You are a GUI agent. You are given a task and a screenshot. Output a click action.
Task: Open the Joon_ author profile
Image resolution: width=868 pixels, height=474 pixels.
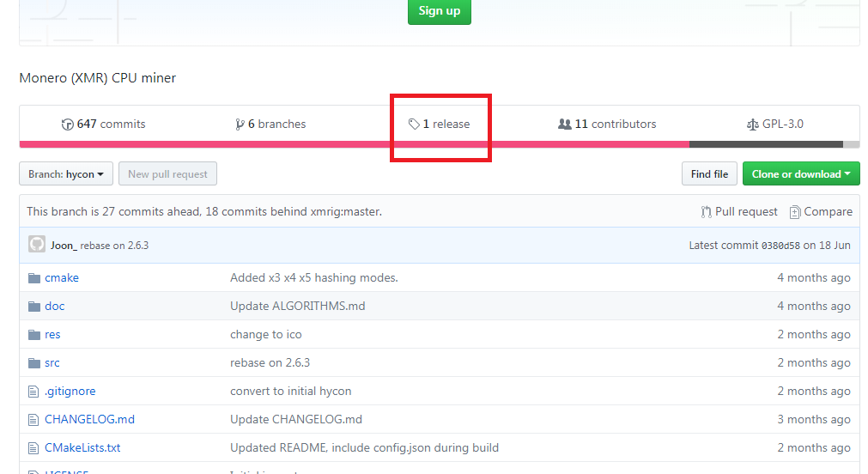(64, 246)
